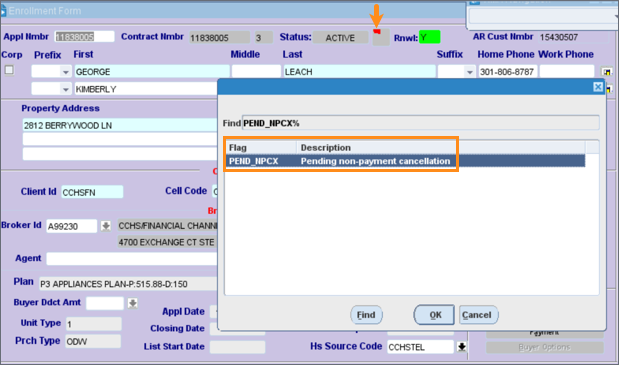Click the Home Phone field

pyautogui.click(x=508, y=72)
